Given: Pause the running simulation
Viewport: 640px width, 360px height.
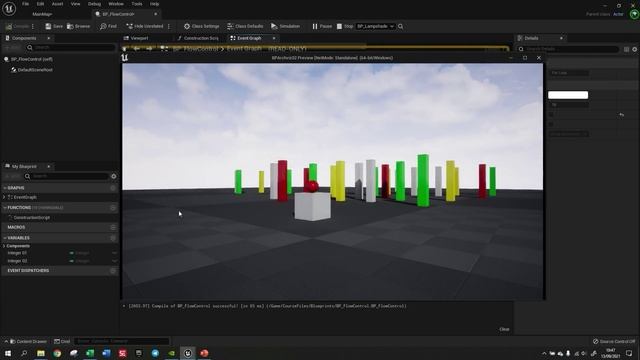Looking at the screenshot, I should [322, 26].
